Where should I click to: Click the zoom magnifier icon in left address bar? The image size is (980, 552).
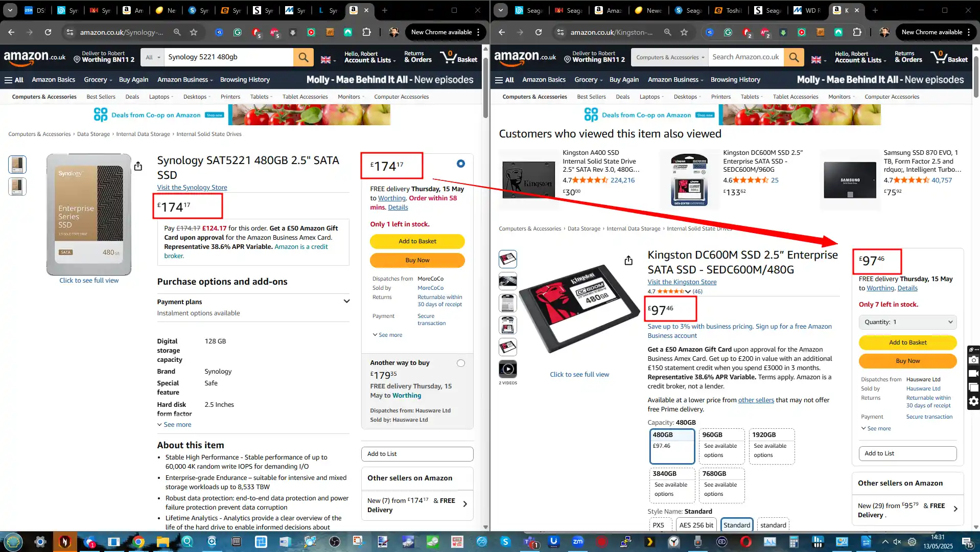point(177,32)
